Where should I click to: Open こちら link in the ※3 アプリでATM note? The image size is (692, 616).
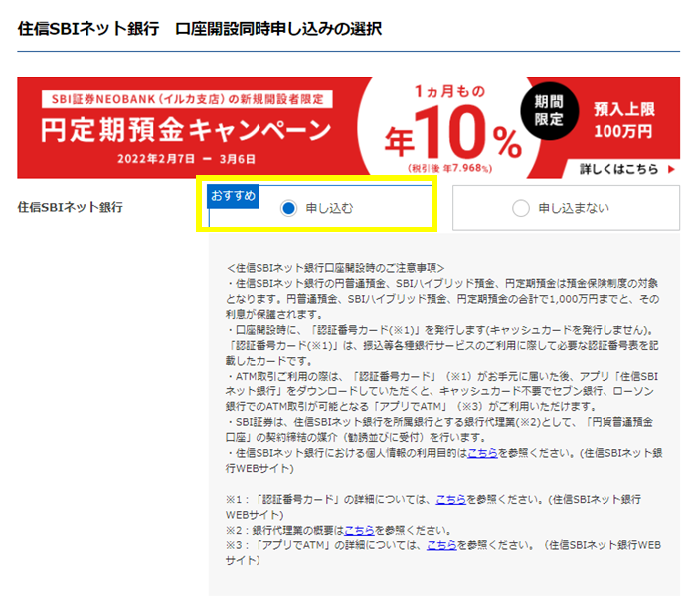click(441, 545)
